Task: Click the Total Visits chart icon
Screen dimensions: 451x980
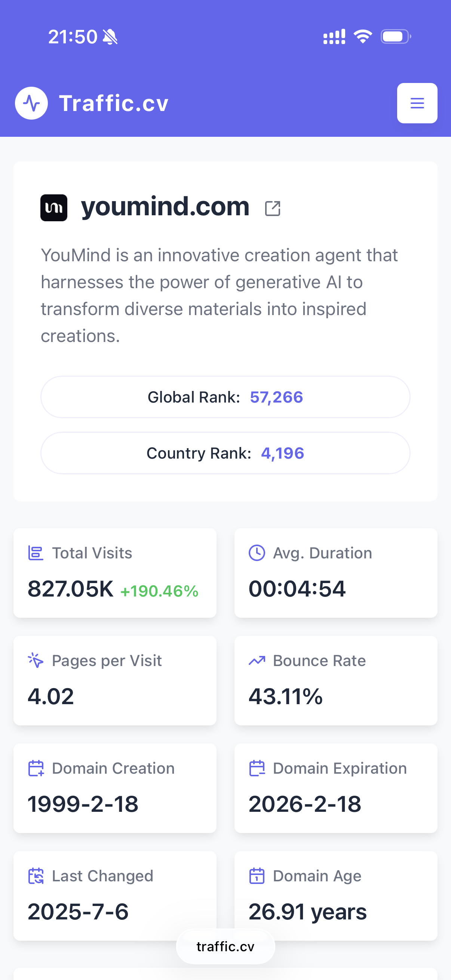Action: (x=36, y=553)
